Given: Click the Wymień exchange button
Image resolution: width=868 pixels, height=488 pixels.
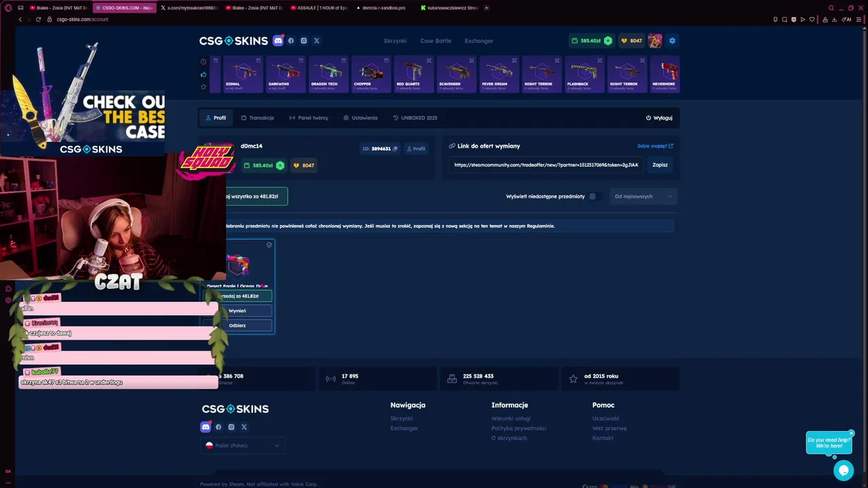Looking at the screenshot, I should pyautogui.click(x=237, y=310).
